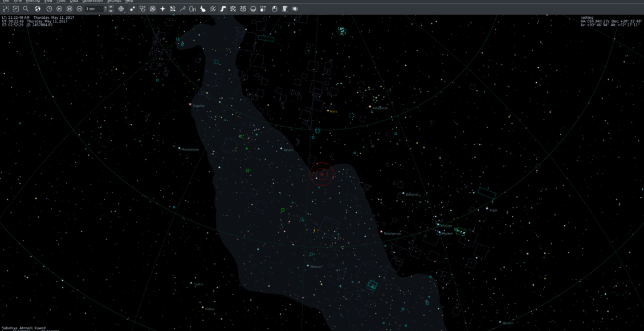Step time backward one step

click(59, 9)
